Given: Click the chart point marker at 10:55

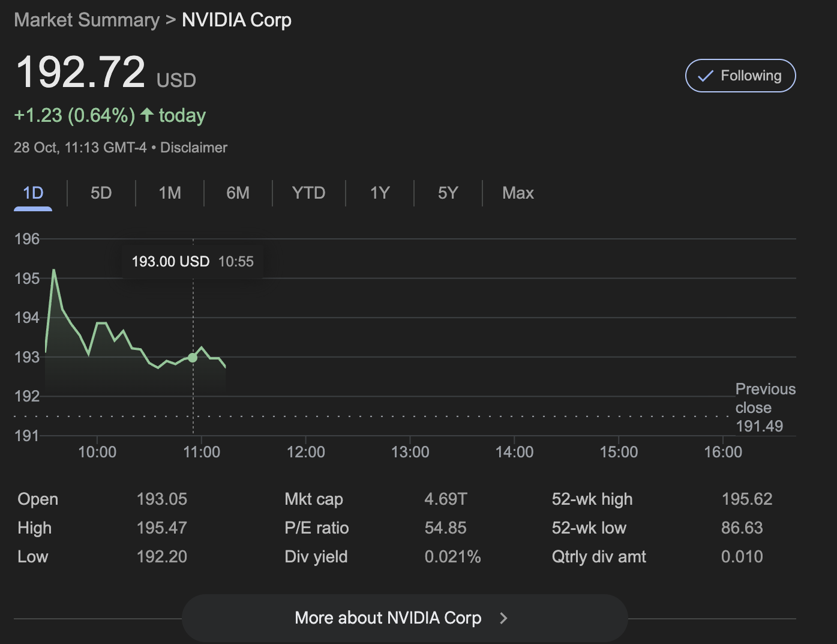Looking at the screenshot, I should [x=192, y=357].
